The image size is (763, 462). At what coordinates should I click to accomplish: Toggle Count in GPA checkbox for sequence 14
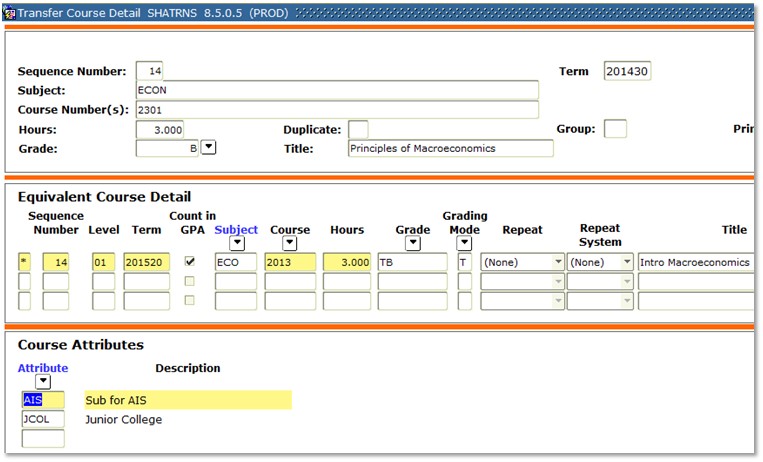[x=190, y=262]
